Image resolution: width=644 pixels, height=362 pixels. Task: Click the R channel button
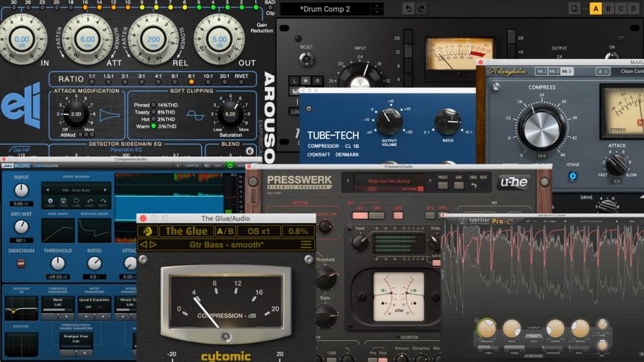[x=317, y=81]
